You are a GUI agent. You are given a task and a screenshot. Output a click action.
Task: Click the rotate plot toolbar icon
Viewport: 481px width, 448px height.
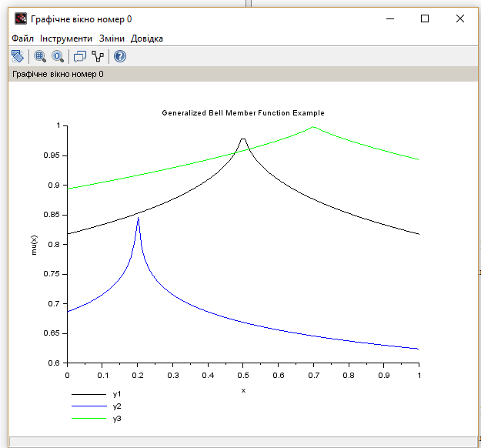[18, 56]
